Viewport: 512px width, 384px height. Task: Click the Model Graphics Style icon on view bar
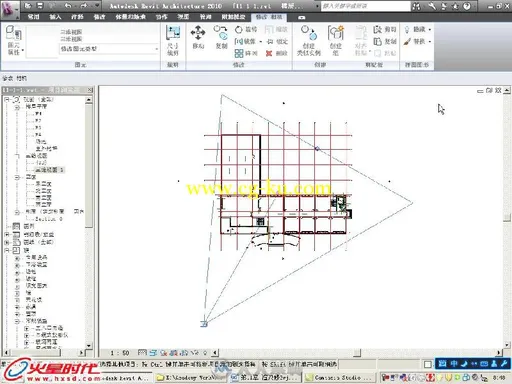[153, 352]
